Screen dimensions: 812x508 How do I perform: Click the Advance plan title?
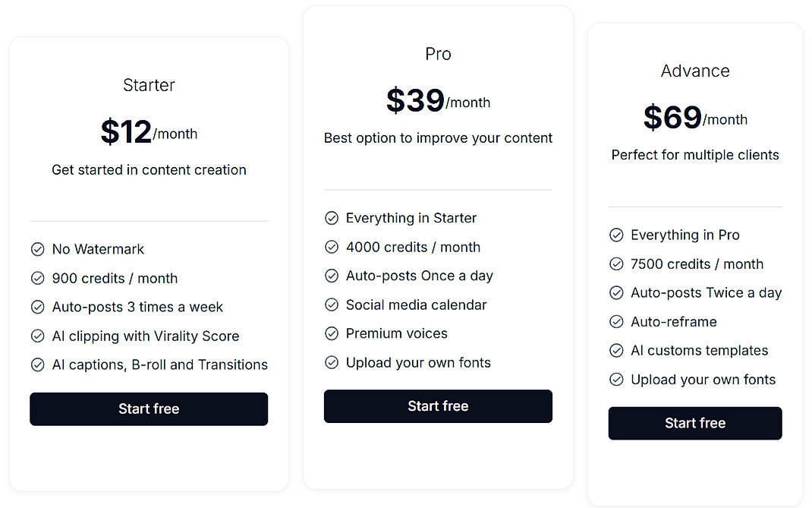pos(694,70)
